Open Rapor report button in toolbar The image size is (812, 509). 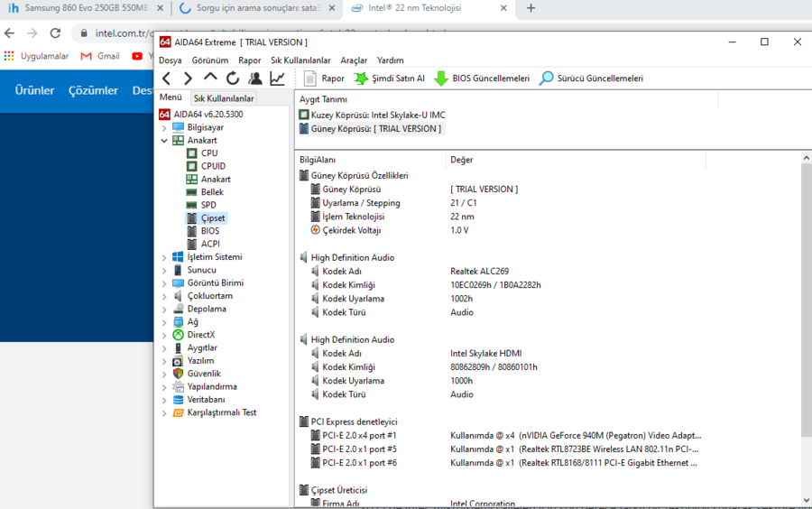coord(324,79)
